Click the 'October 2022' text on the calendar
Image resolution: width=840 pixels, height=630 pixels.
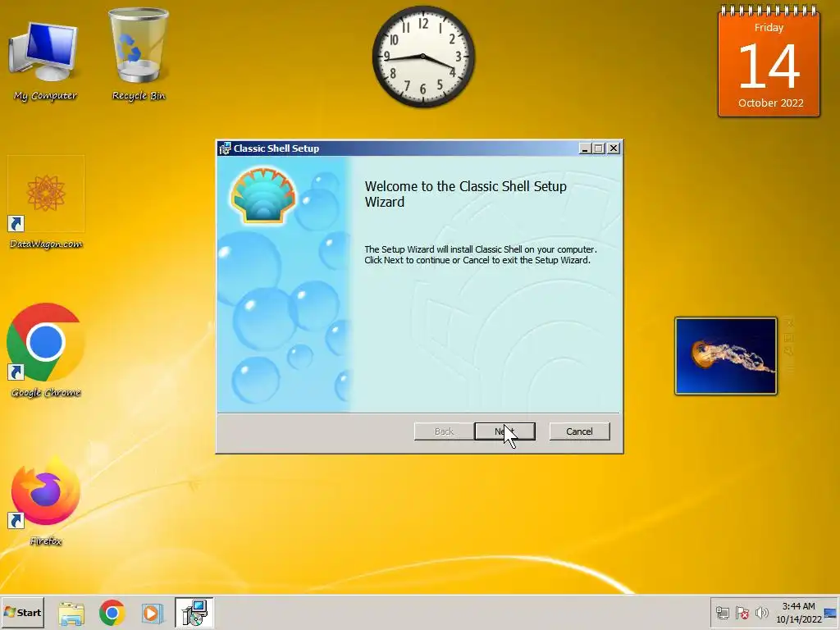tap(770, 103)
